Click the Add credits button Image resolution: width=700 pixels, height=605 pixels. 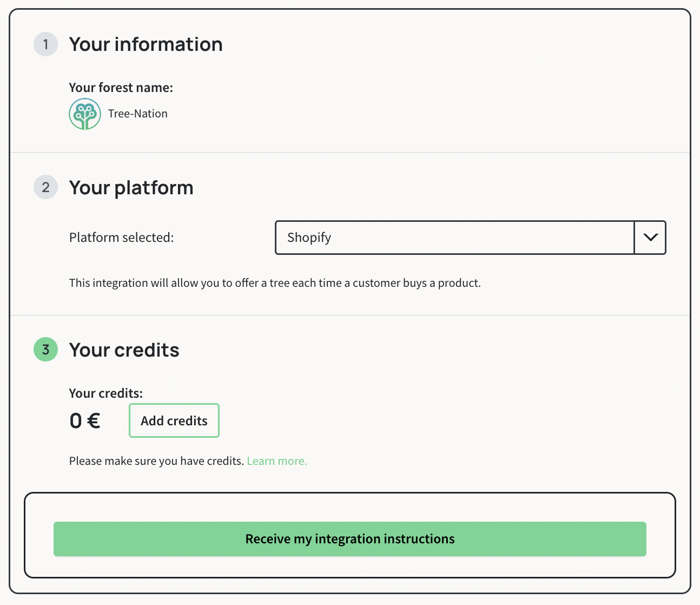(x=174, y=420)
